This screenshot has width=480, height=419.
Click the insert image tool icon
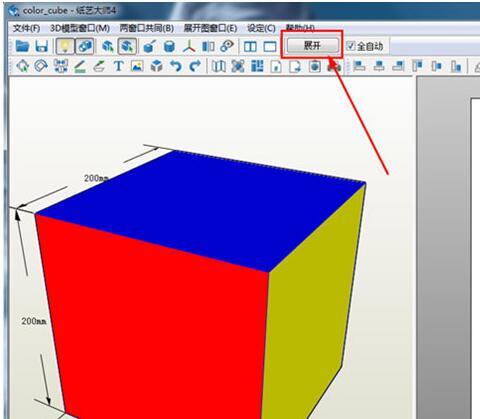(137, 66)
